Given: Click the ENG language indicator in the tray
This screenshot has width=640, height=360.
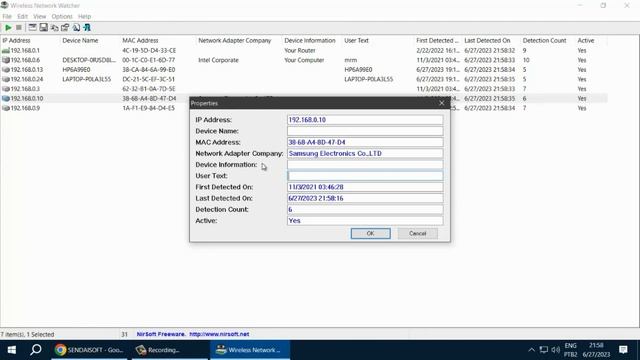Looking at the screenshot, I should (570, 346).
